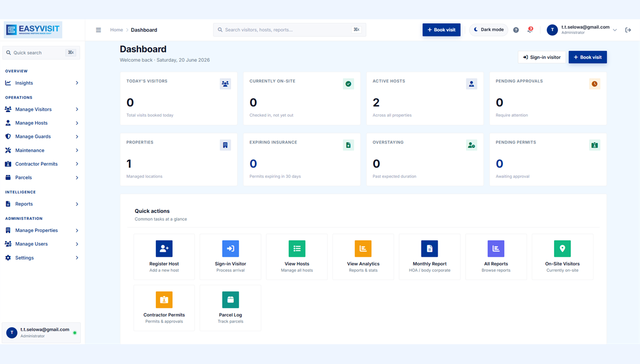Click the logout arrow icon
The height and width of the screenshot is (364, 640).
628,30
